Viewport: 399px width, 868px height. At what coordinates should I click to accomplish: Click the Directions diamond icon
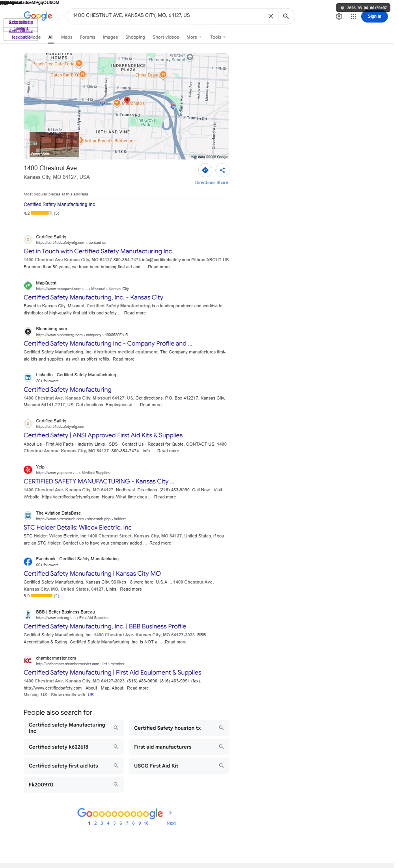[205, 170]
